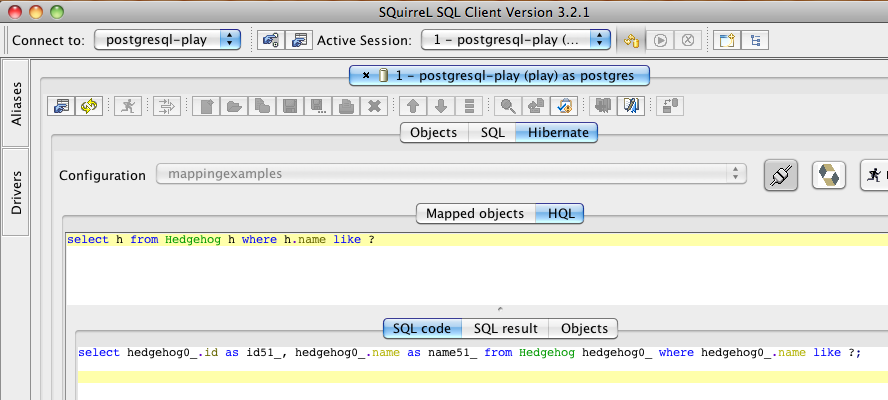This screenshot has height=400, width=888.
Task: Open the Connect to alias dropdown
Action: [x=168, y=40]
